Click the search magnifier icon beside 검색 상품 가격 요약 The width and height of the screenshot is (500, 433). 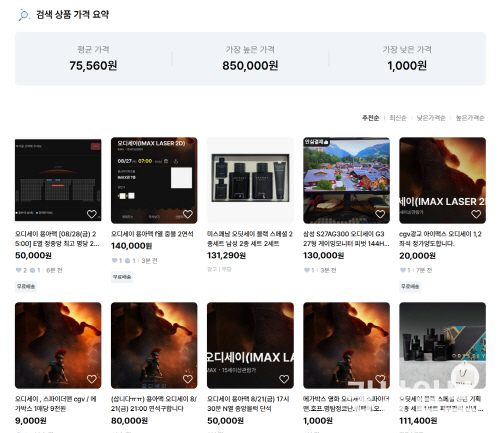[24, 15]
